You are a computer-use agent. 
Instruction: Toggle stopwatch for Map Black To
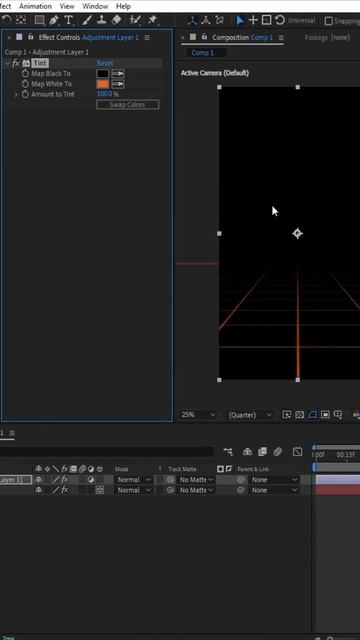(x=25, y=74)
